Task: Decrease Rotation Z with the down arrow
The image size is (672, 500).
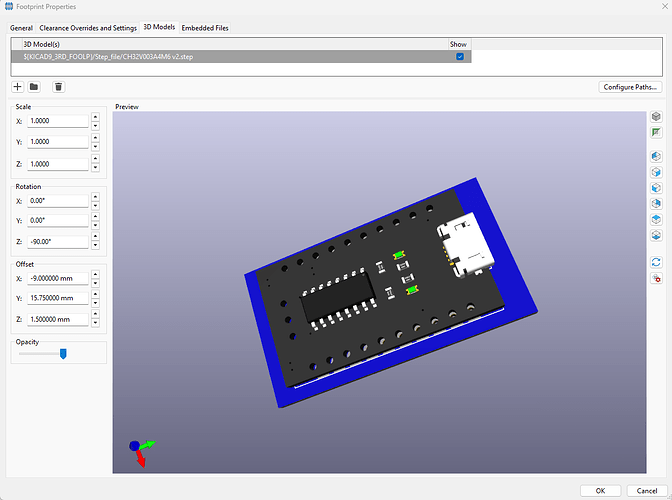Action: point(95,245)
